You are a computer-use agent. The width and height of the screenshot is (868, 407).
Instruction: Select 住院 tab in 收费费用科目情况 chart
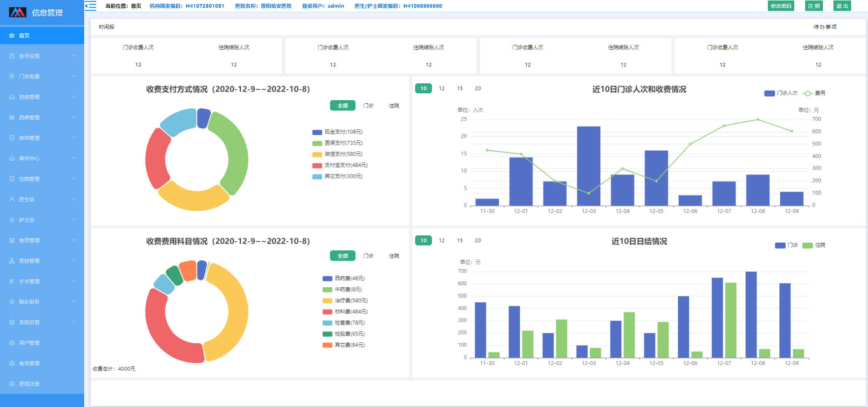tap(394, 256)
